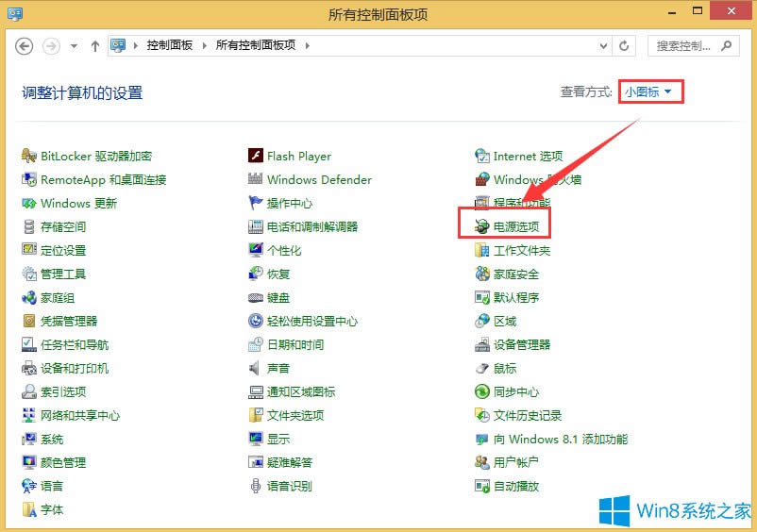
Task: Open 程序和功能 link
Action: click(522, 203)
